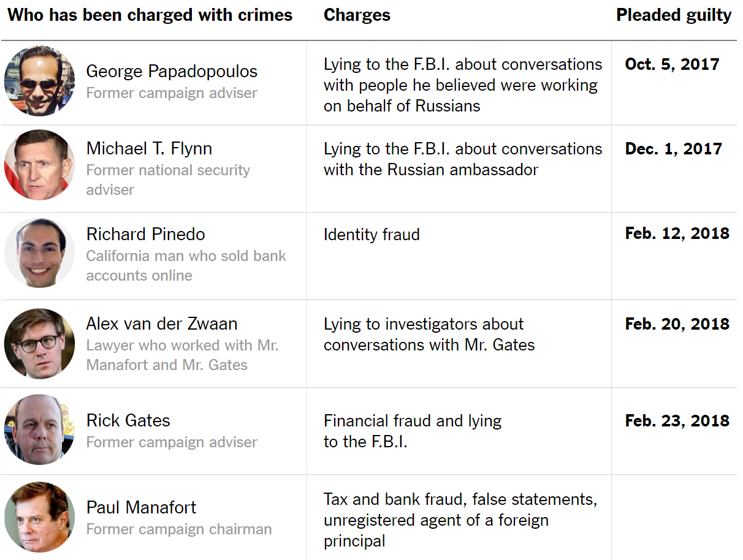Click the Feb. 23, 2018 plea date

677,421
